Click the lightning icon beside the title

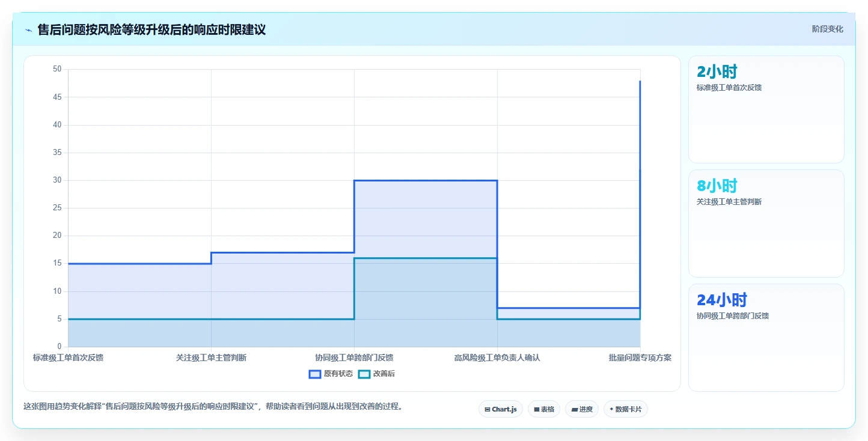[29, 29]
